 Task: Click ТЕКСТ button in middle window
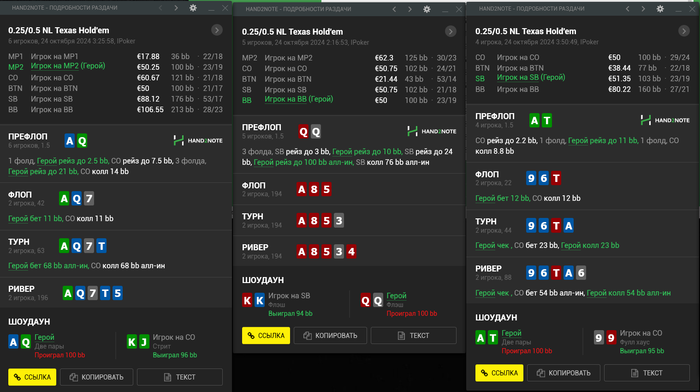[x=414, y=336]
